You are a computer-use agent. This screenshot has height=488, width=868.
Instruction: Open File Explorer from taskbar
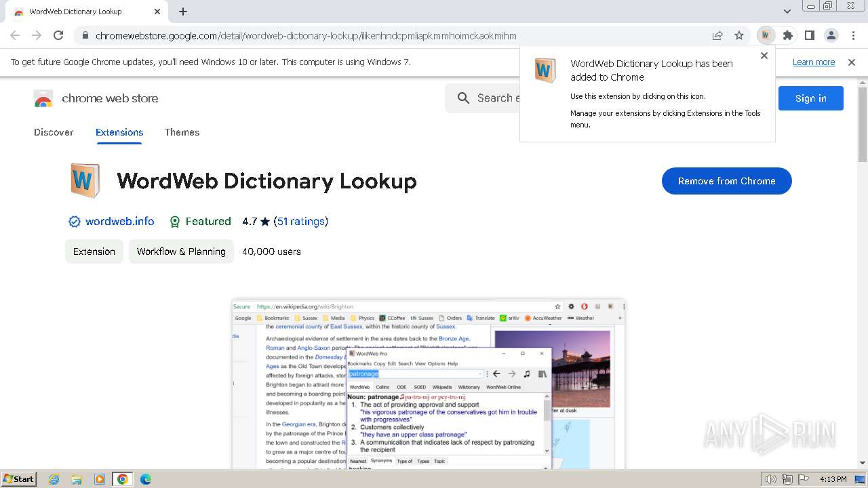tap(77, 479)
